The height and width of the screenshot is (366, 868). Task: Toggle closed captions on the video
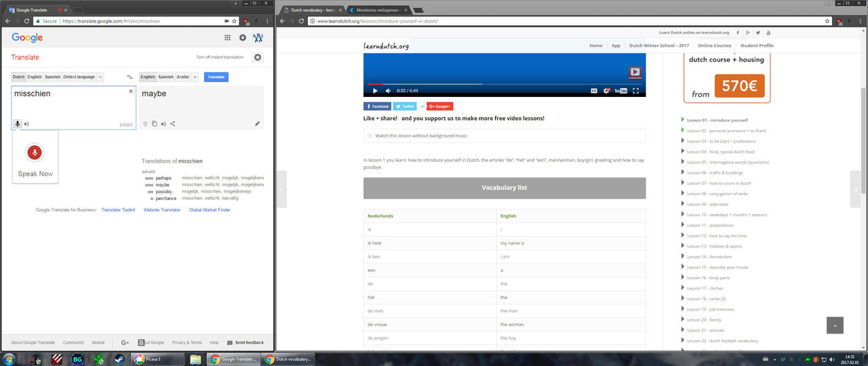pos(593,91)
